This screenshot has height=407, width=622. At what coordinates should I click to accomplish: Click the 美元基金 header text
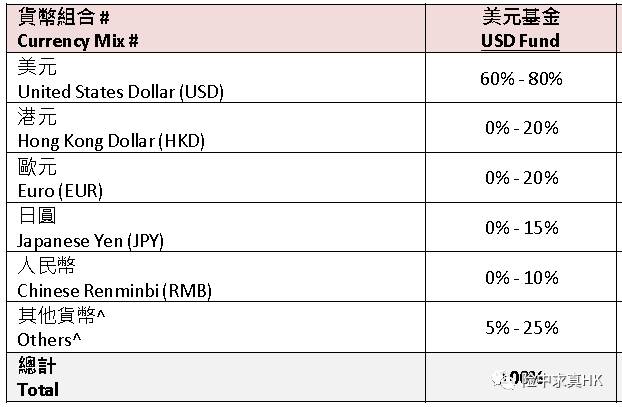522,19
